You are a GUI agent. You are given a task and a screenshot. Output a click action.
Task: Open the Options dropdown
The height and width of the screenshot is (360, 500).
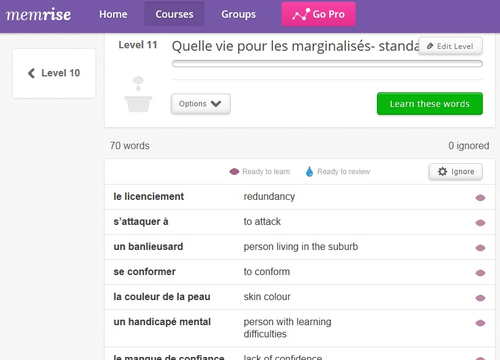[x=201, y=104]
